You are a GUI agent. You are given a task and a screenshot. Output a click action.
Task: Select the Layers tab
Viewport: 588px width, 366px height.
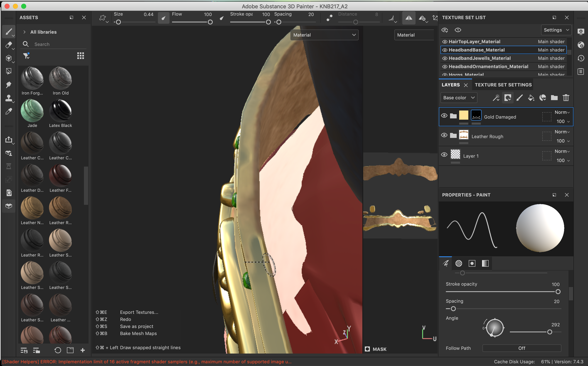pyautogui.click(x=450, y=85)
